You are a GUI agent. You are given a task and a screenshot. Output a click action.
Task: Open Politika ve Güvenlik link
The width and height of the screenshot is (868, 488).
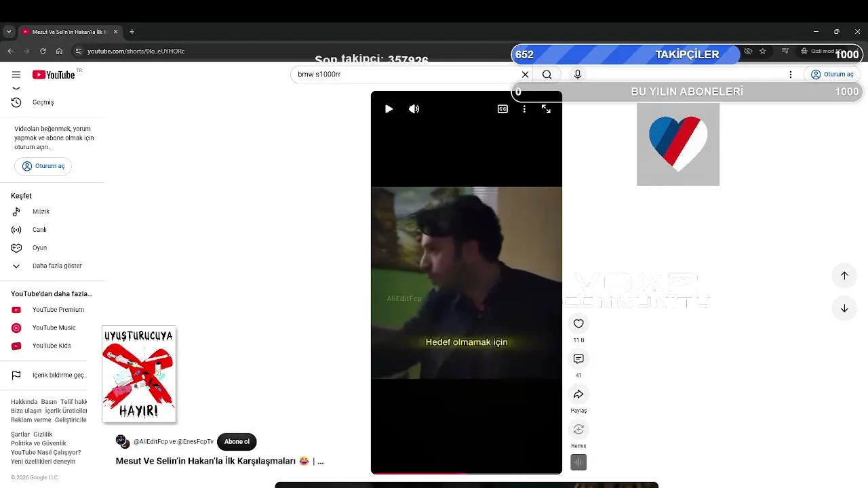(x=39, y=443)
